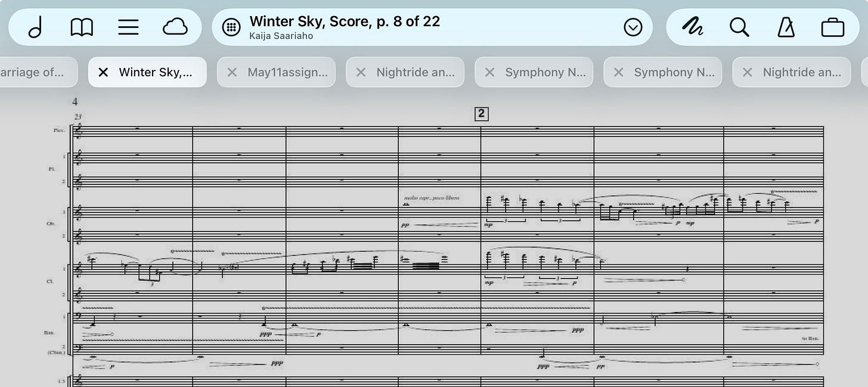Open the tools briefcase menu
This screenshot has width=868, height=387.
pyautogui.click(x=832, y=27)
